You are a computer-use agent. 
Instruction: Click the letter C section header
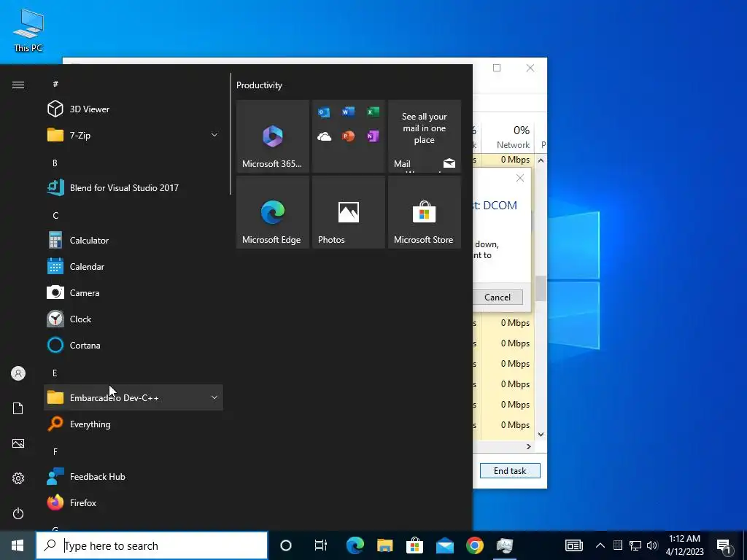point(55,216)
